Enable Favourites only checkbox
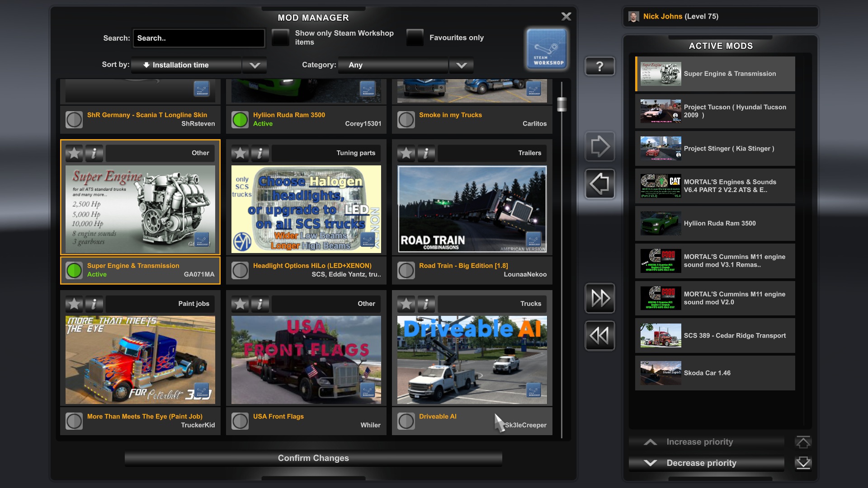The width and height of the screenshot is (868, 488). 415,38
